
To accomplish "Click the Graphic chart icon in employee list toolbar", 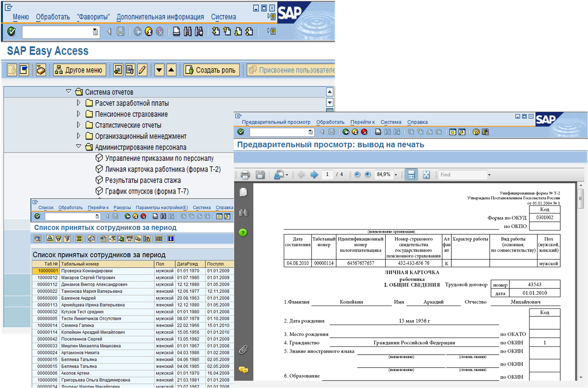I will pos(146,239).
